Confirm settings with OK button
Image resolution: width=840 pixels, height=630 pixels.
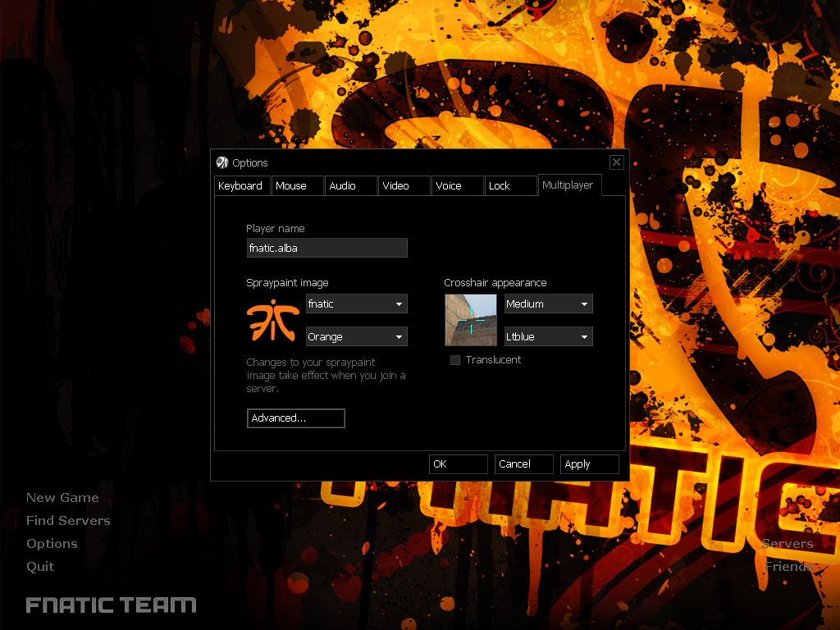point(458,464)
